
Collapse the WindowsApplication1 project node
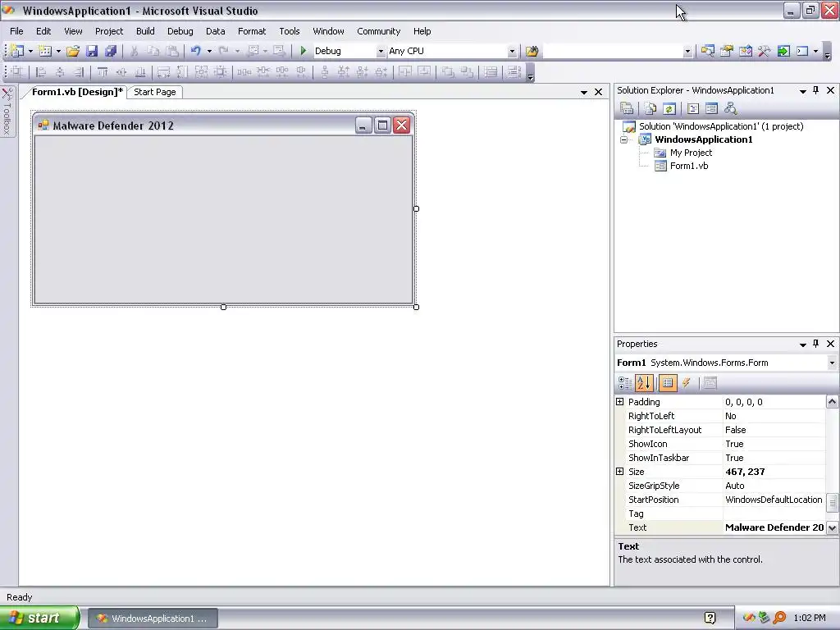click(623, 139)
